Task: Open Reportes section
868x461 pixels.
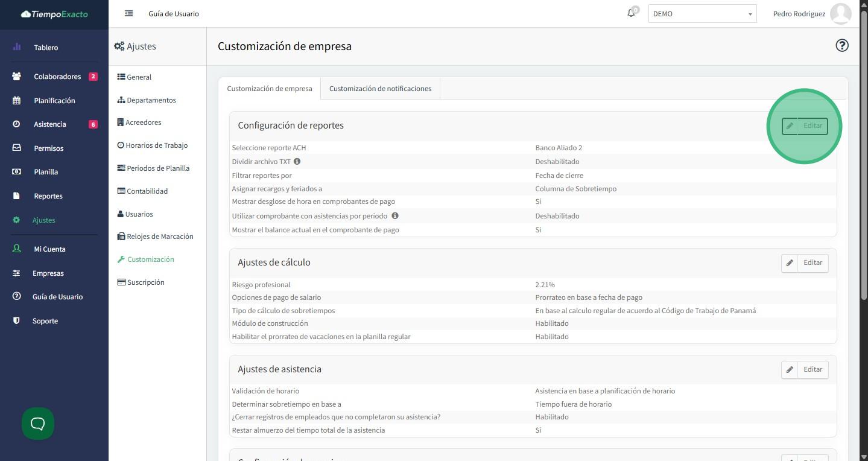Action: (48, 196)
